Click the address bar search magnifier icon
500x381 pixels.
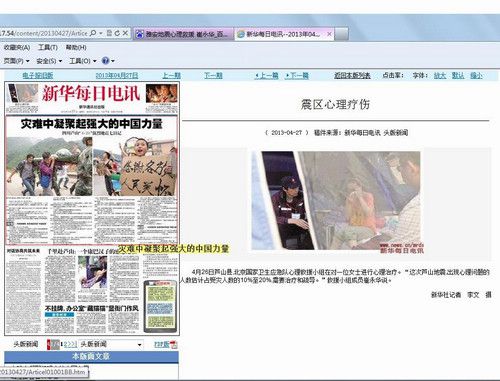click(93, 33)
